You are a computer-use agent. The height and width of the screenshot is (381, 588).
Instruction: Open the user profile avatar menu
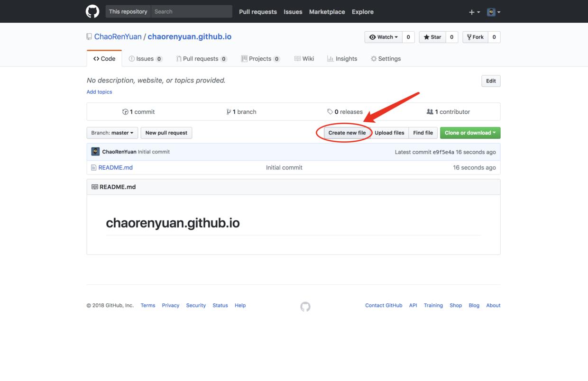[494, 12]
